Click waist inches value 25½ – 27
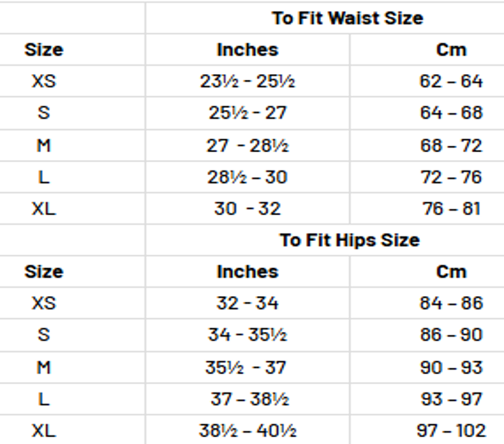 [248, 112]
